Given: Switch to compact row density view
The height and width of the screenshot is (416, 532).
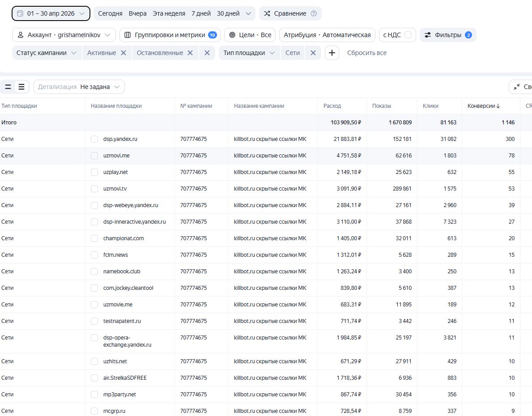Looking at the screenshot, I should (8, 87).
